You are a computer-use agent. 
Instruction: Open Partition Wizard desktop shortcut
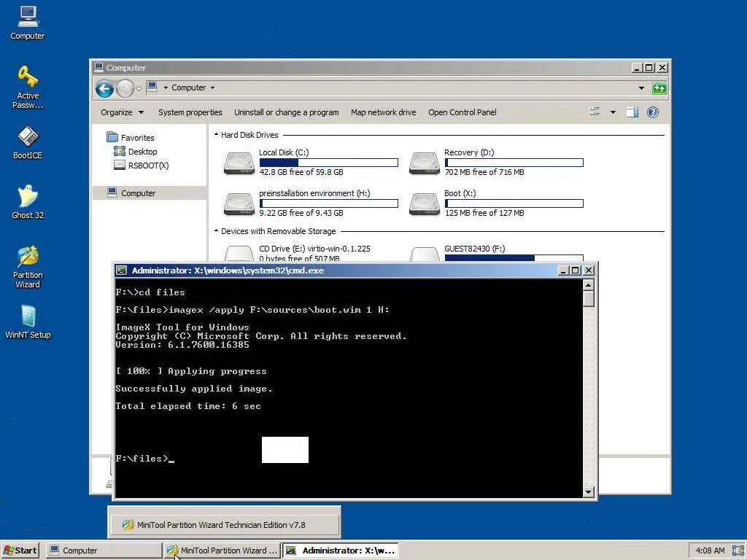(28, 267)
